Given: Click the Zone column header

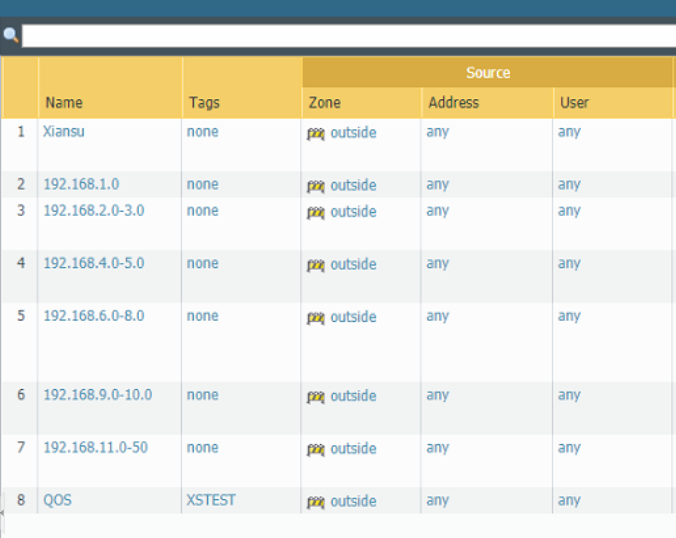Looking at the screenshot, I should (x=324, y=102).
